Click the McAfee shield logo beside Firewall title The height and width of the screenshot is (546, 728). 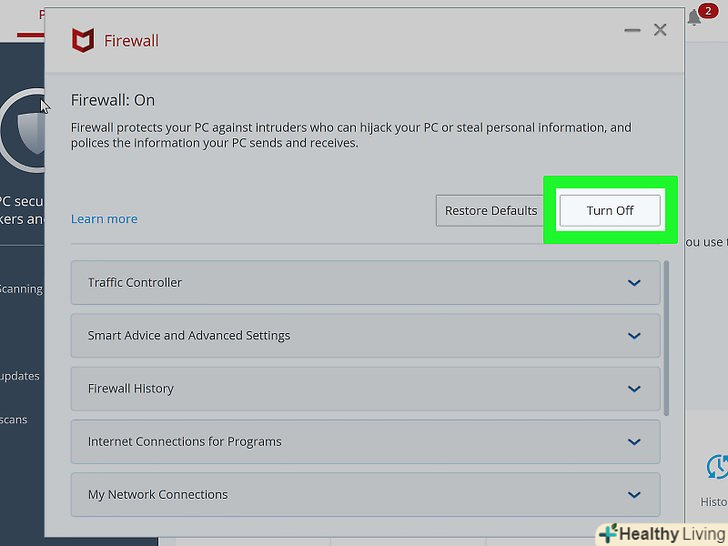pos(82,41)
